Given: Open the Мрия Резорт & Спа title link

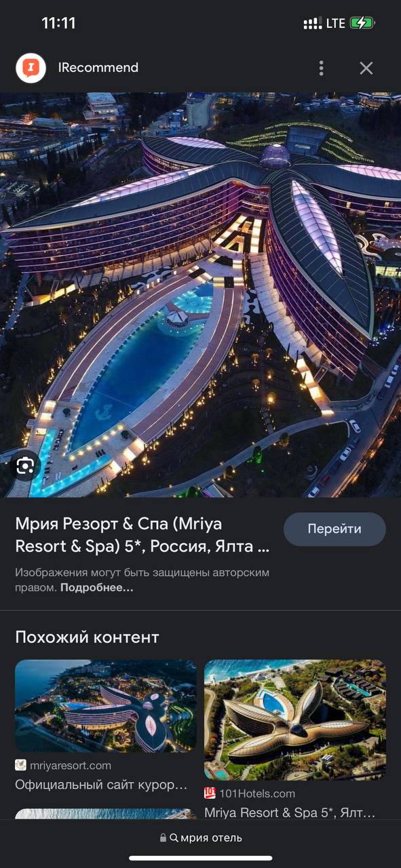Looking at the screenshot, I should (x=142, y=535).
